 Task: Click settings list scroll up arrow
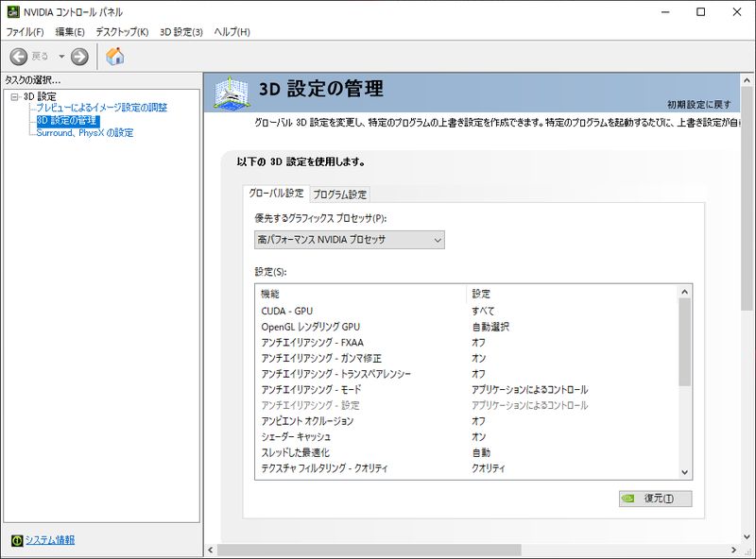[684, 292]
